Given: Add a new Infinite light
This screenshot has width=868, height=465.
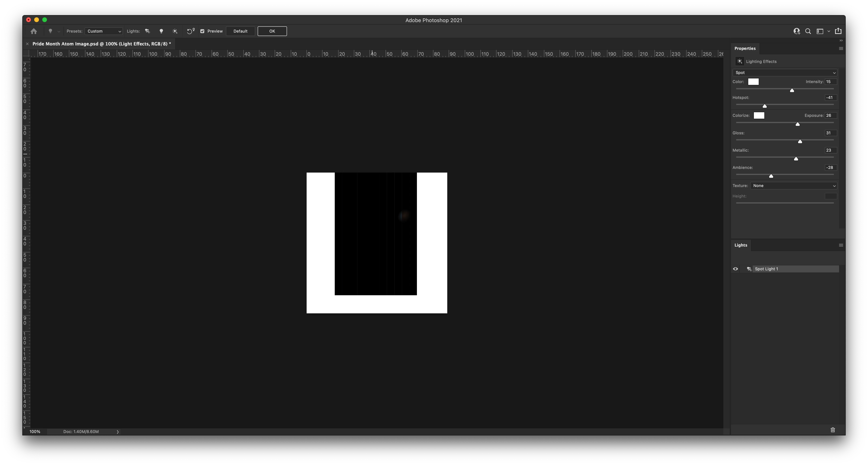Looking at the screenshot, I should 175,31.
